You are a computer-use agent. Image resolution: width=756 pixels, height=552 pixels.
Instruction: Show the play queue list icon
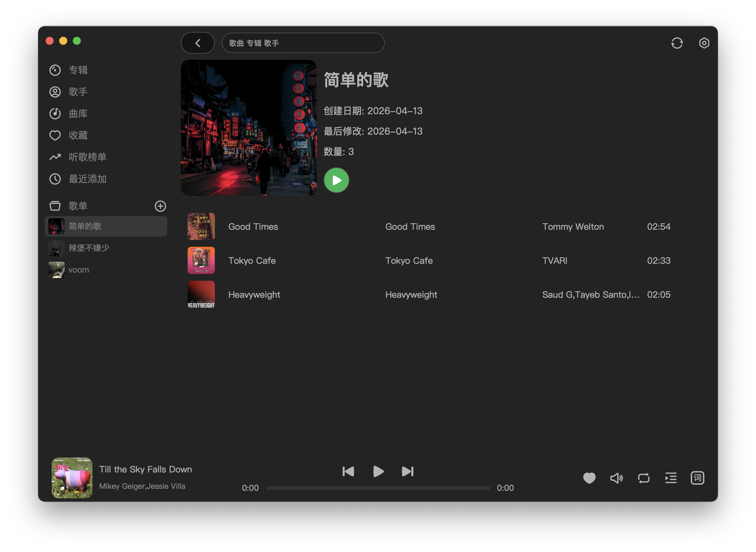pyautogui.click(x=671, y=478)
